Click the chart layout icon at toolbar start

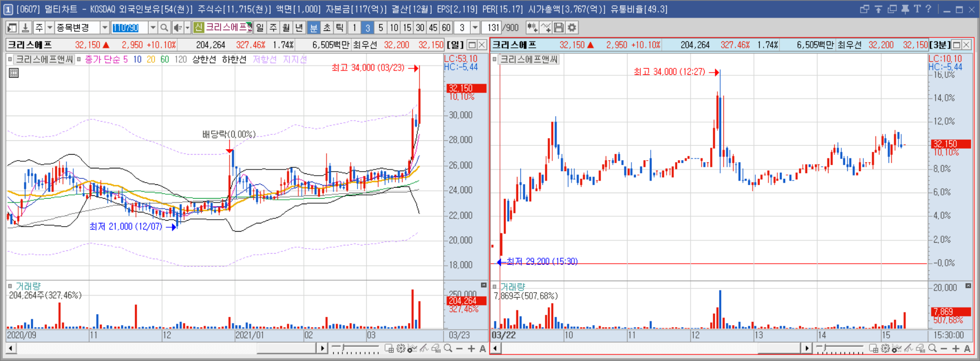(12, 28)
